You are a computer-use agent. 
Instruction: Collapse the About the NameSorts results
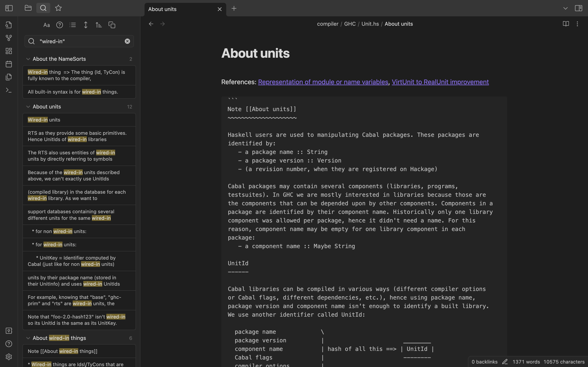28,59
